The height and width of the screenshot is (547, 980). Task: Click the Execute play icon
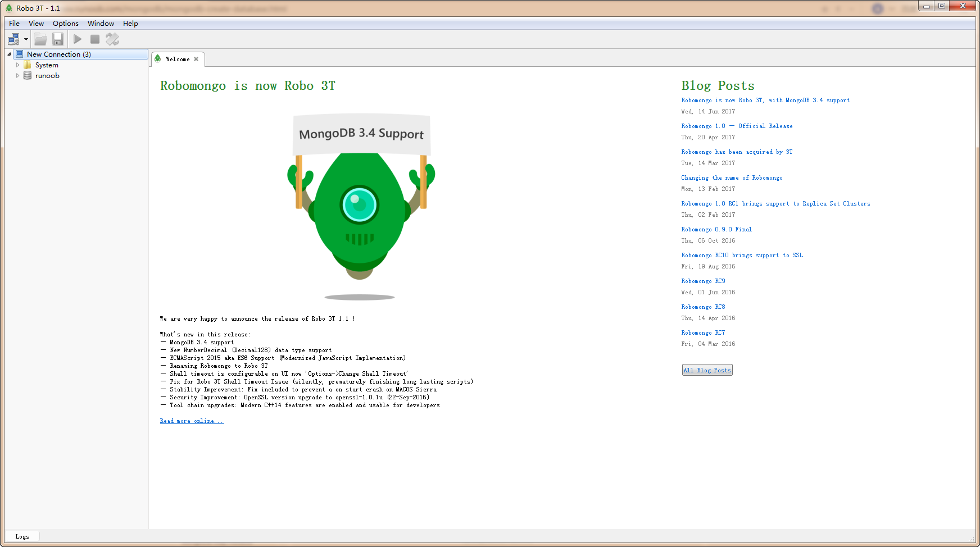point(78,39)
